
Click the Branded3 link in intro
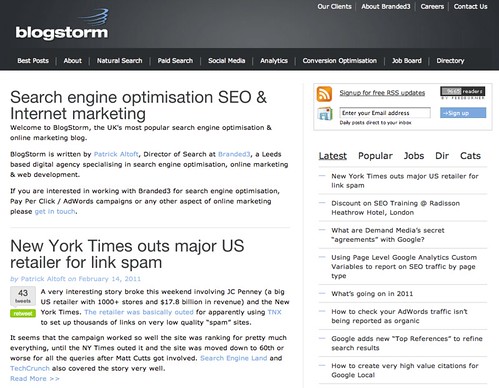pos(234,154)
